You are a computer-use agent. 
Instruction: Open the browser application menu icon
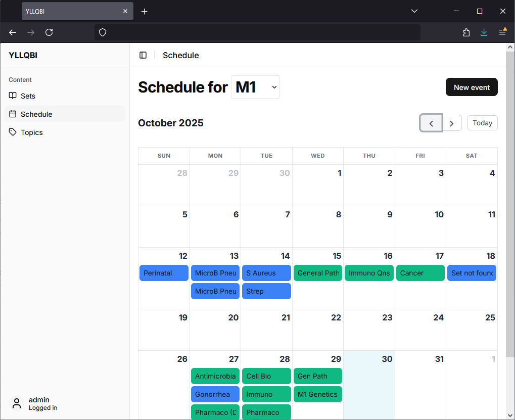[x=502, y=32]
